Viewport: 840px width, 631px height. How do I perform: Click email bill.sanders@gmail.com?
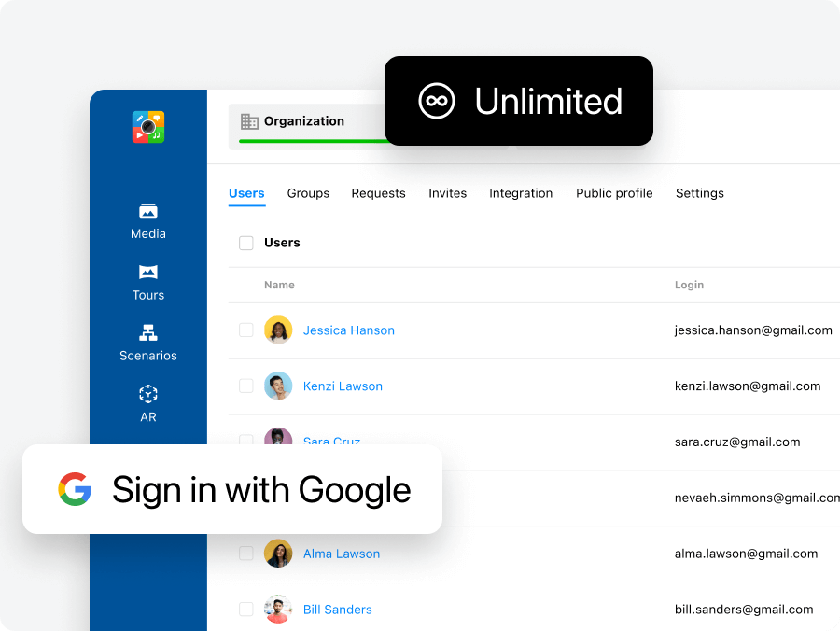744,610
